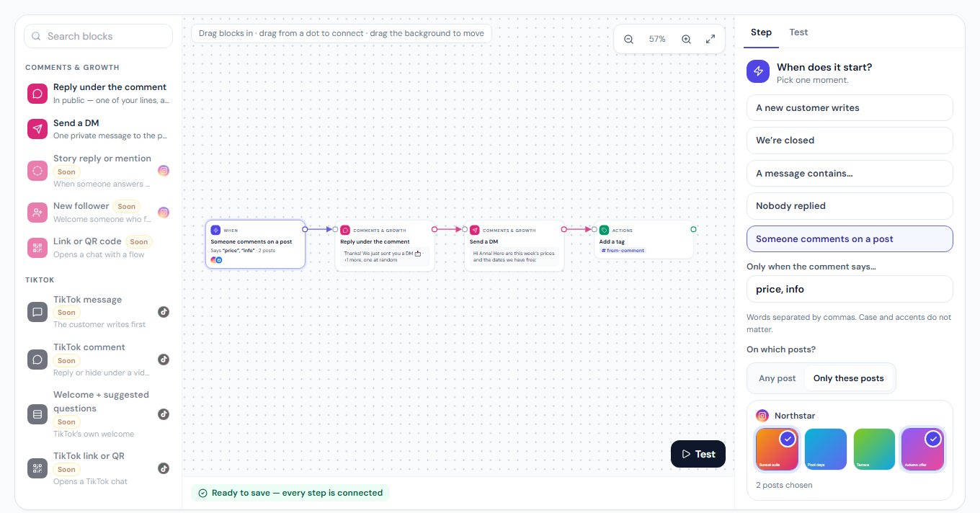The height and width of the screenshot is (513, 980).
Task: Click the '2 posts chosen' text
Action: coord(784,485)
